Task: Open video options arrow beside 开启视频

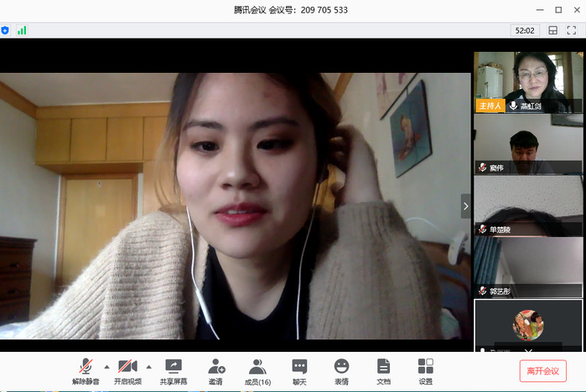Action: pos(148,367)
